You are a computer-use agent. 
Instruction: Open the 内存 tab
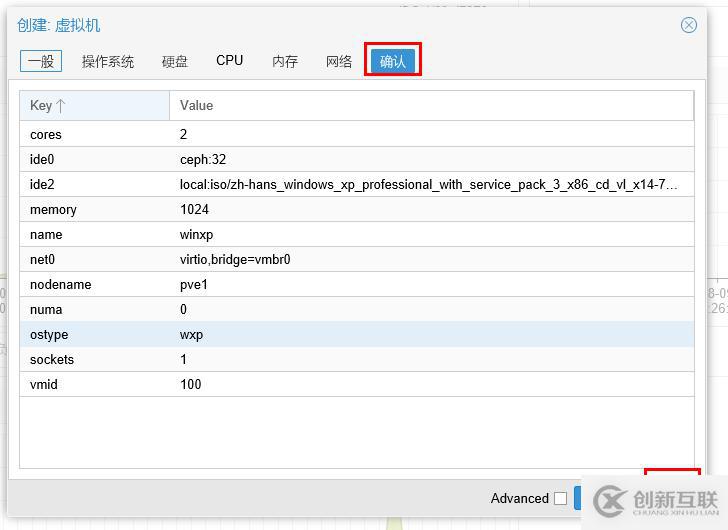(285, 61)
